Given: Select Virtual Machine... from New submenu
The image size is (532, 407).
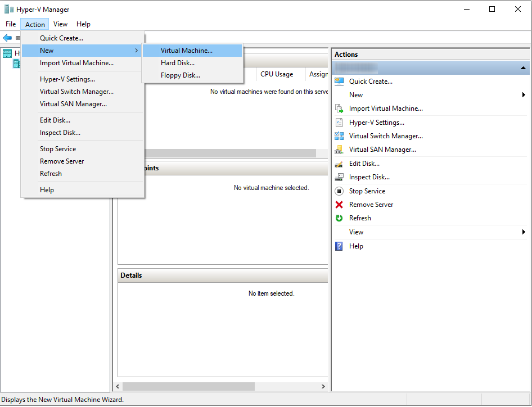Looking at the screenshot, I should [187, 51].
